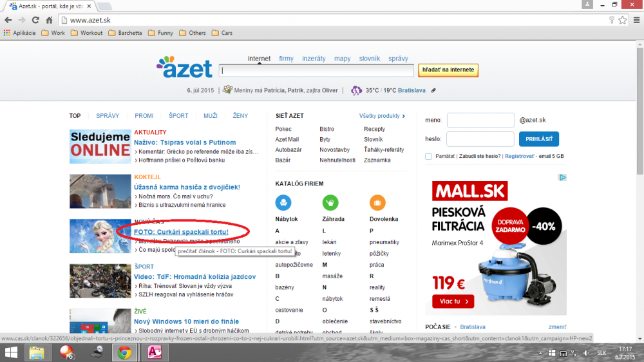
Task: Click the key password icon in the address bar
Action: coord(612,20)
